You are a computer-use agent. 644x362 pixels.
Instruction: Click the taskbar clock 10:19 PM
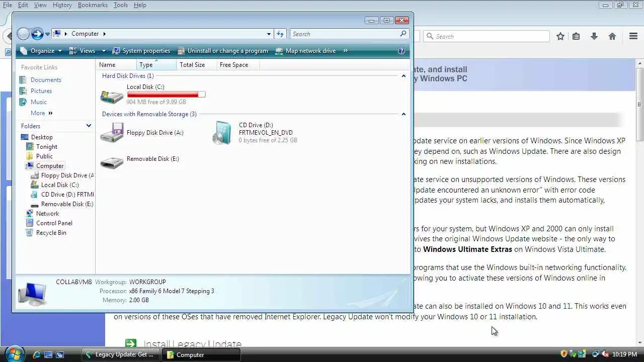click(625, 354)
